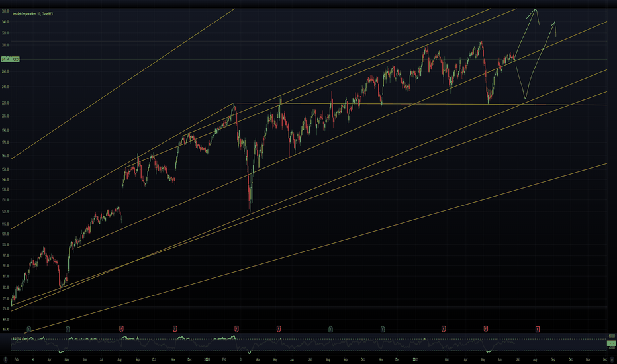Click the green event marker at November 2020
The width and height of the screenshot is (617, 364).
point(383,328)
